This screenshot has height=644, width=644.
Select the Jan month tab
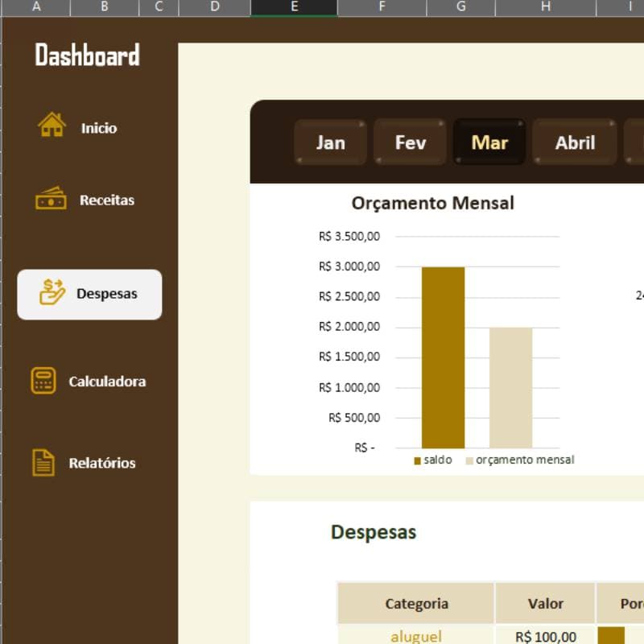tap(330, 142)
